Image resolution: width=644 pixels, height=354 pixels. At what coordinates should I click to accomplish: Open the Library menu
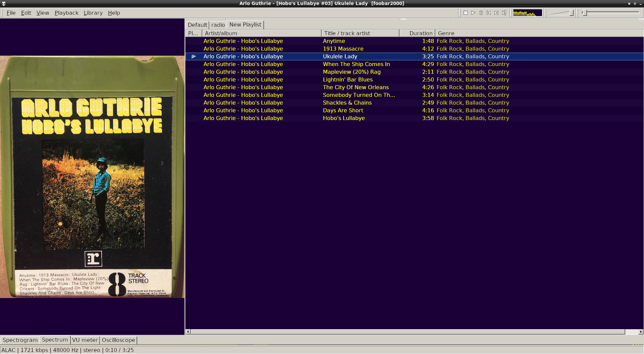click(93, 13)
